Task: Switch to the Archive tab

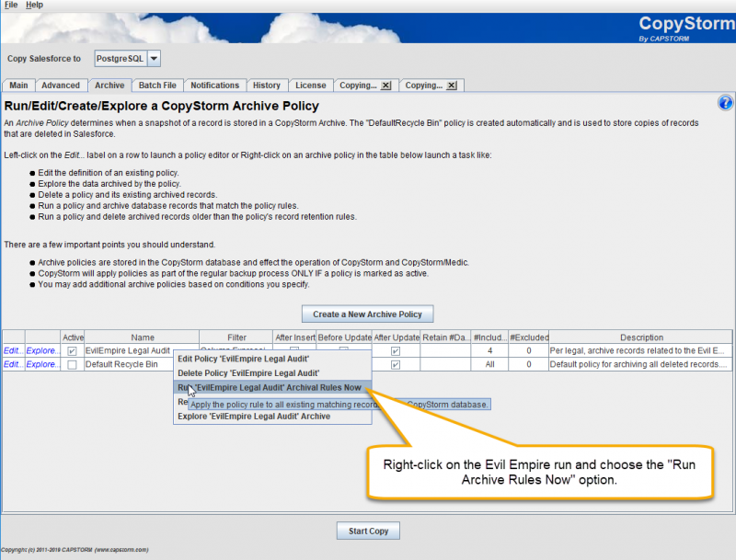Action: (109, 85)
